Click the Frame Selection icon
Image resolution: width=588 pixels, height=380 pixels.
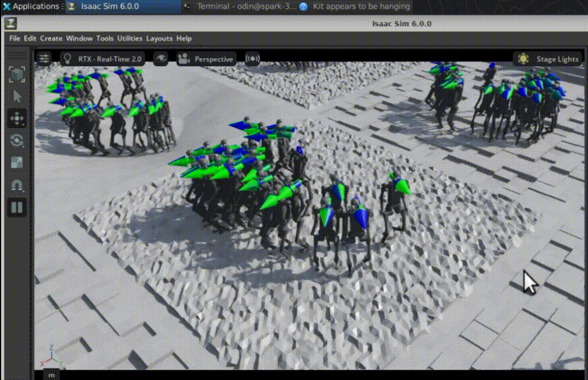17,75
